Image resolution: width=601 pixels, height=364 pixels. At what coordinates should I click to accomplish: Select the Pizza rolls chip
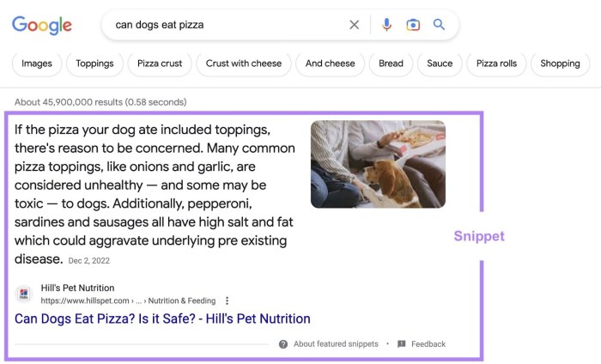tap(495, 64)
